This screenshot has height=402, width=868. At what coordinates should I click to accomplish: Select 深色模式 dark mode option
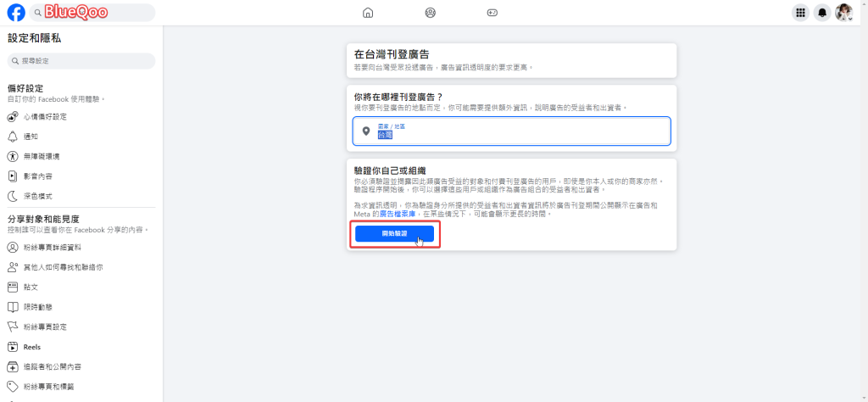(37, 196)
